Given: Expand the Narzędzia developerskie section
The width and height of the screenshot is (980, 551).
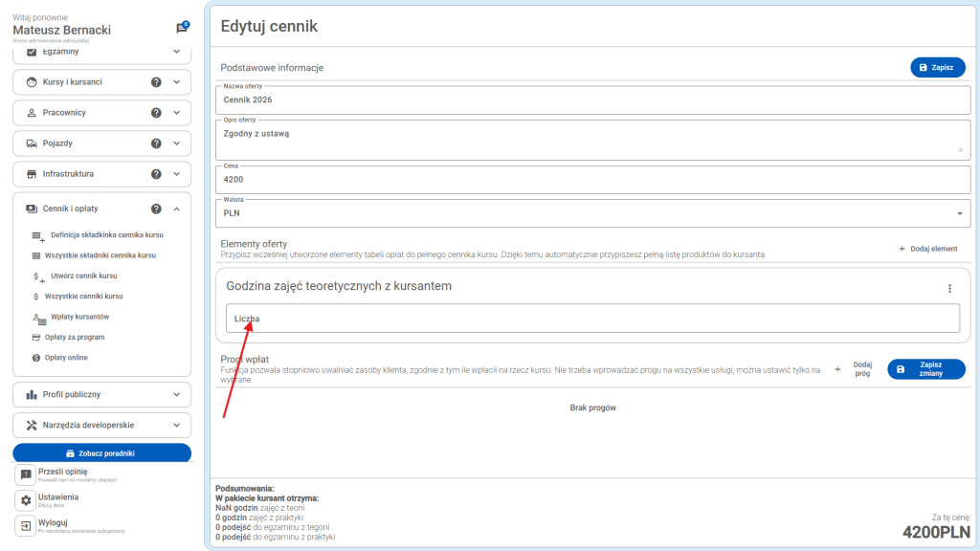Looking at the screenshot, I should pos(177,425).
